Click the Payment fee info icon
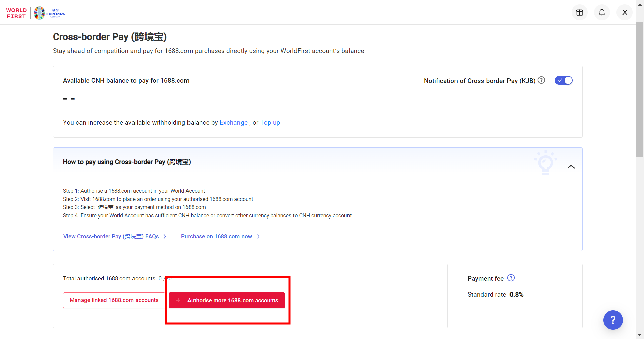 pos(511,278)
